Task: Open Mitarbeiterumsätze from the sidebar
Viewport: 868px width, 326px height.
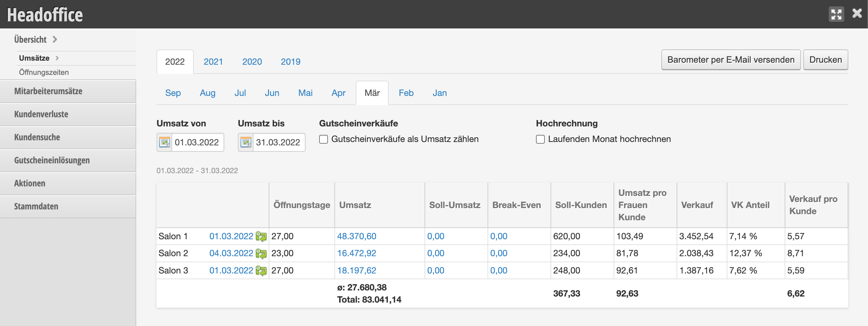Action: (48, 91)
